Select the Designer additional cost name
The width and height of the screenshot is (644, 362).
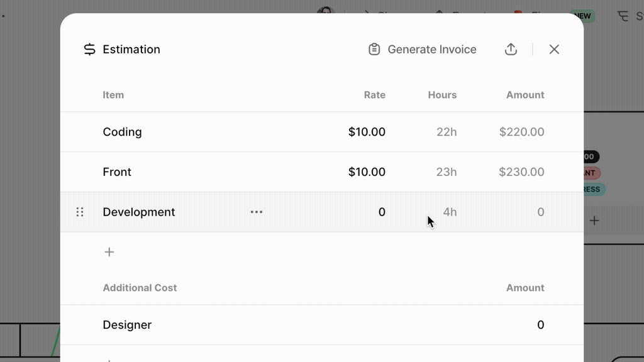[127, 325]
